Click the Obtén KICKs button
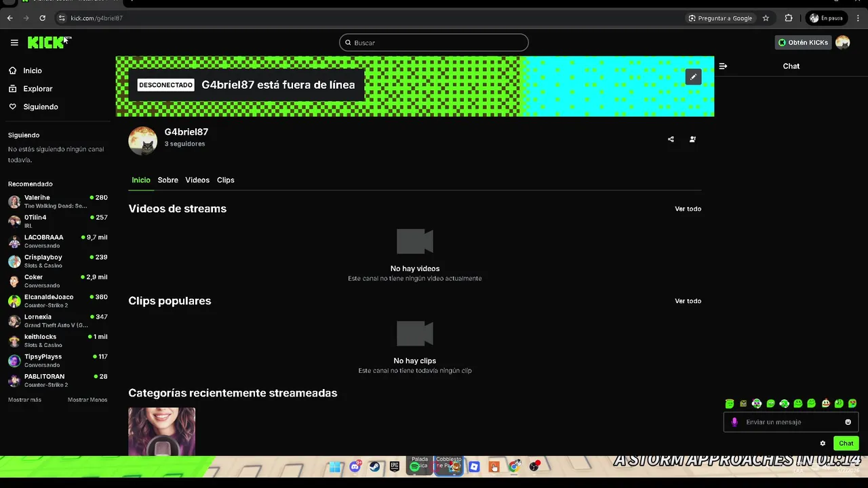The width and height of the screenshot is (868, 488). point(803,42)
